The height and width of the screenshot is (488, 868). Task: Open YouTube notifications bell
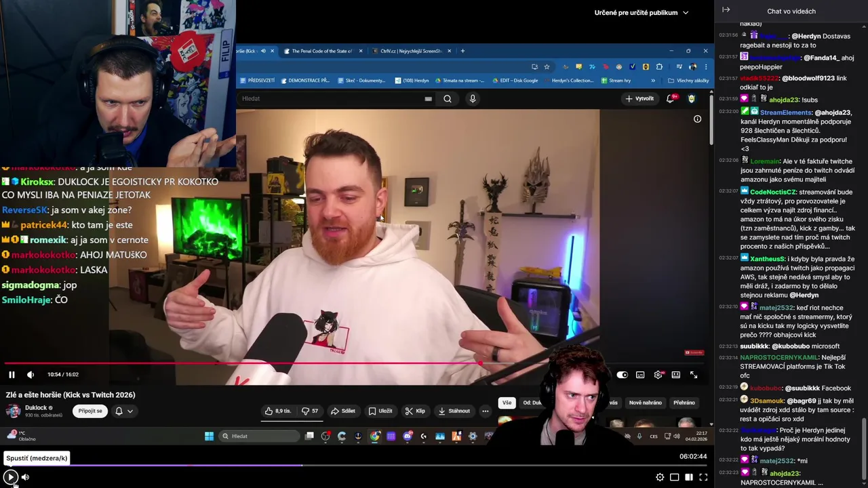[x=671, y=99]
